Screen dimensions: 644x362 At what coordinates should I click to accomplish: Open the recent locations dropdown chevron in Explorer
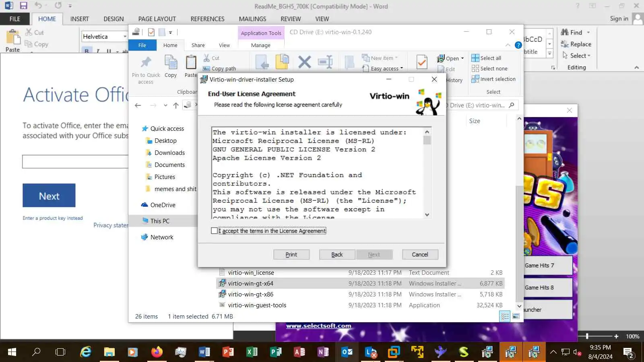coord(165,105)
